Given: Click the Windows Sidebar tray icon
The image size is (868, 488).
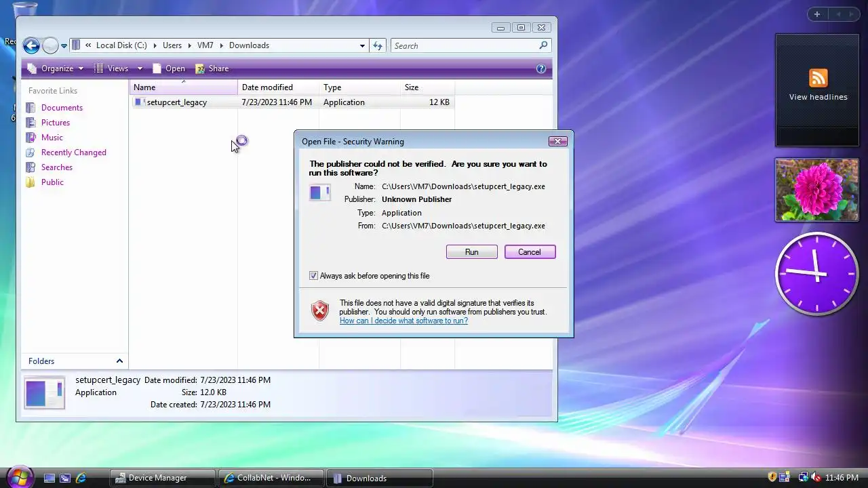Looking at the screenshot, I should click(x=785, y=478).
